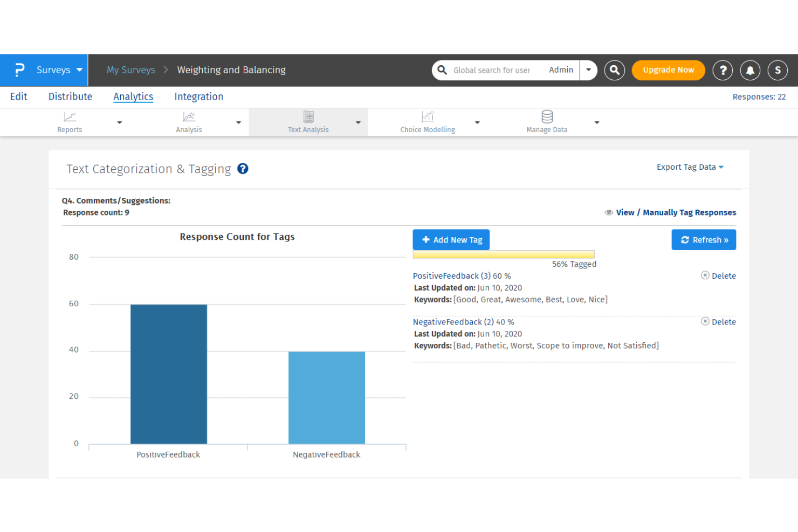
Task: Click the Add New Tag button
Action: [451, 240]
